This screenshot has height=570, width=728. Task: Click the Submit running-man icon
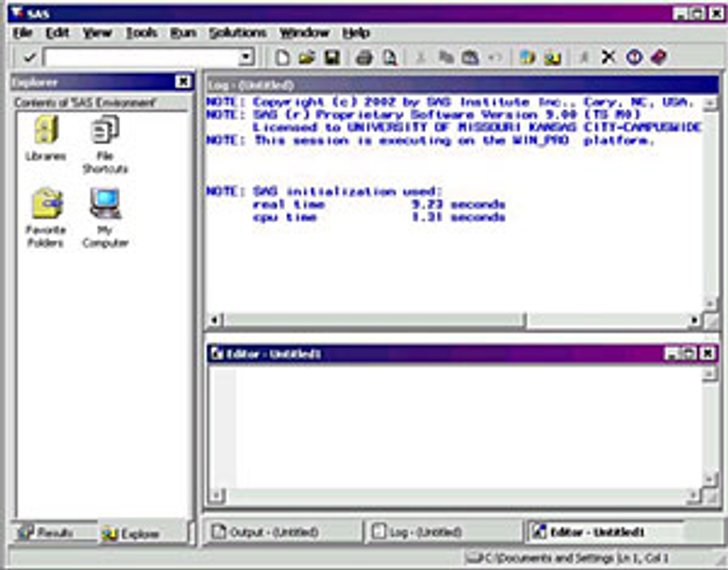pos(584,58)
